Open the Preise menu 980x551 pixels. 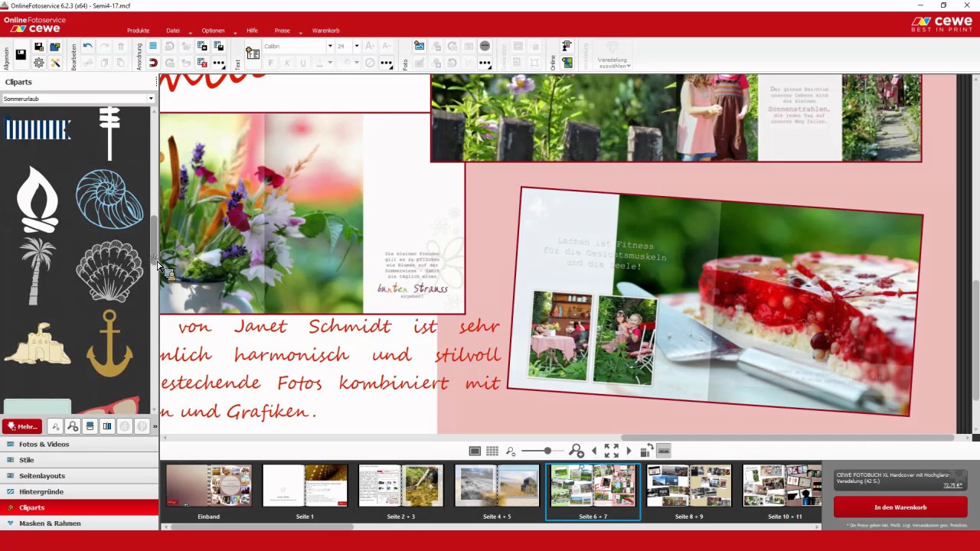(283, 31)
